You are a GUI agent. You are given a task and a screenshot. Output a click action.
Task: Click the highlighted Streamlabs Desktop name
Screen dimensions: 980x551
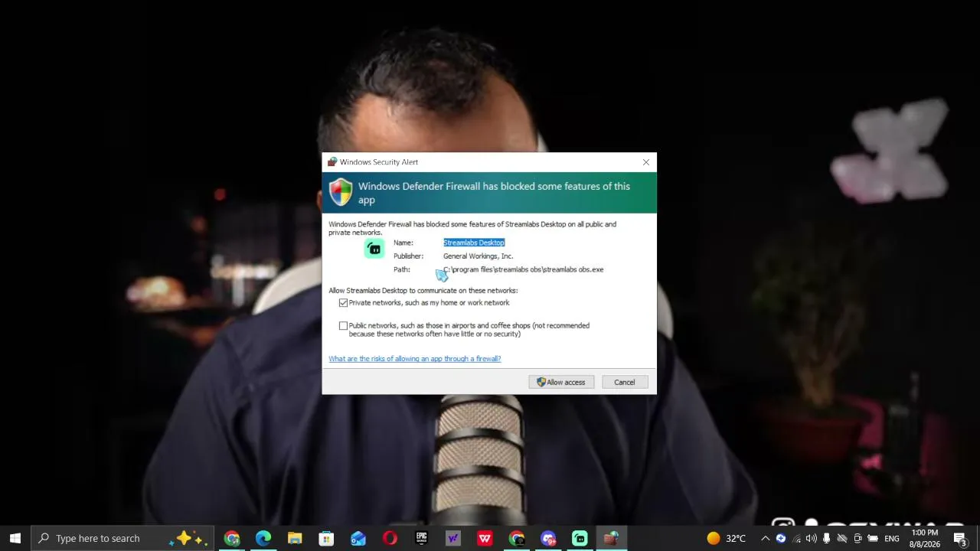pos(474,243)
